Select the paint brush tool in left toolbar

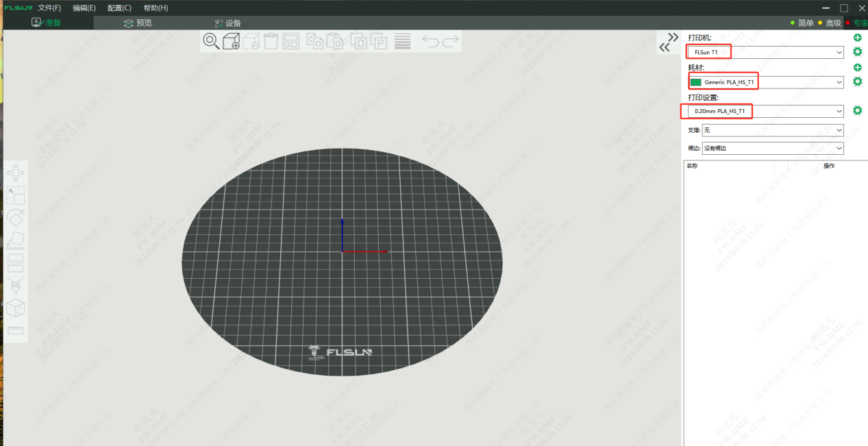pyautogui.click(x=15, y=286)
